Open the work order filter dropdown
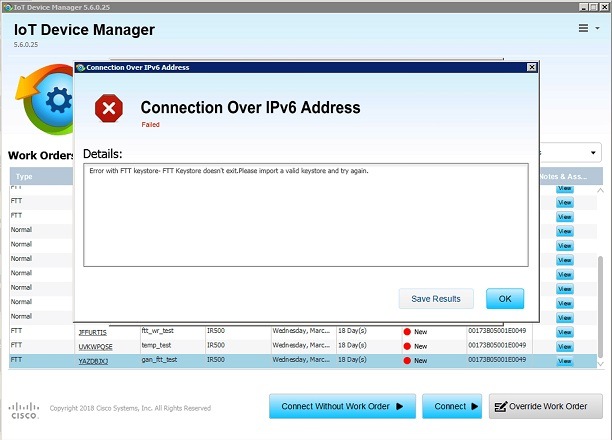The height and width of the screenshot is (440, 612). [x=593, y=153]
